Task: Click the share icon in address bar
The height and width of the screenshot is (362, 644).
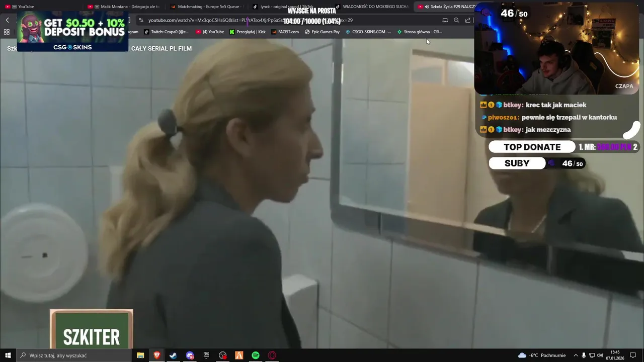Action: [x=468, y=20]
